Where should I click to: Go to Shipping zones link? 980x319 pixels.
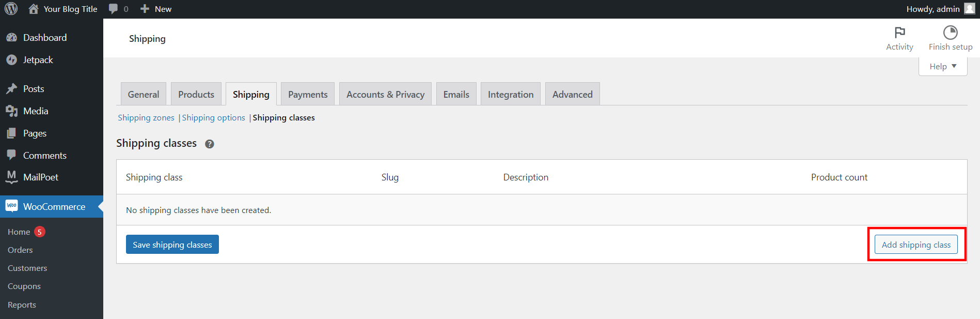tap(146, 118)
